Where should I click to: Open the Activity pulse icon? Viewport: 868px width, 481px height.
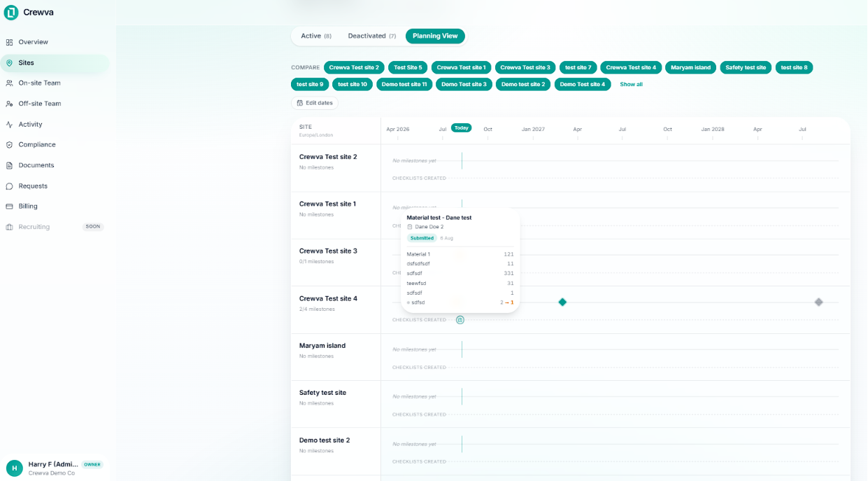tap(9, 124)
